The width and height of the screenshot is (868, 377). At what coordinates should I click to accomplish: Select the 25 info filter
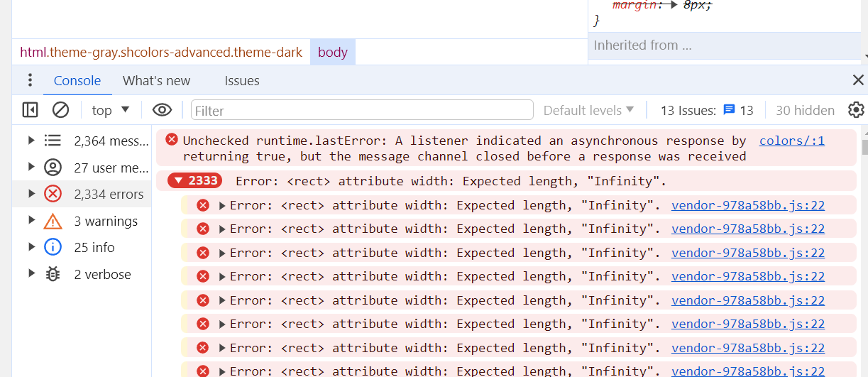(94, 248)
